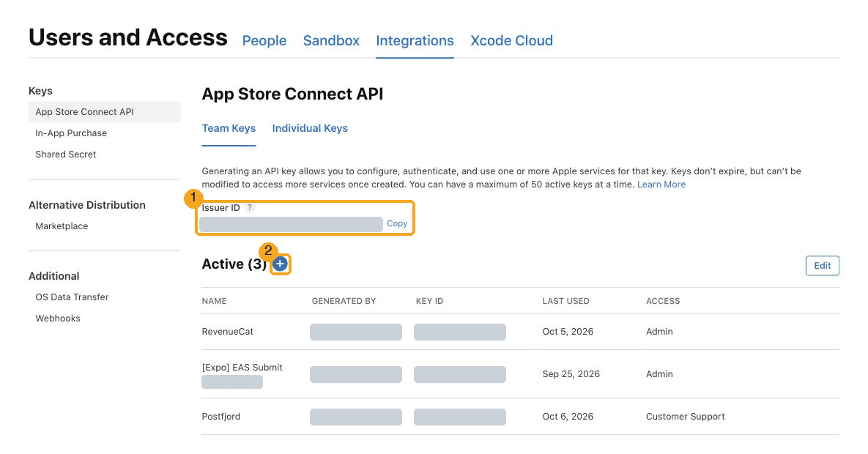
Task: Open the Sandbox tab
Action: click(331, 40)
